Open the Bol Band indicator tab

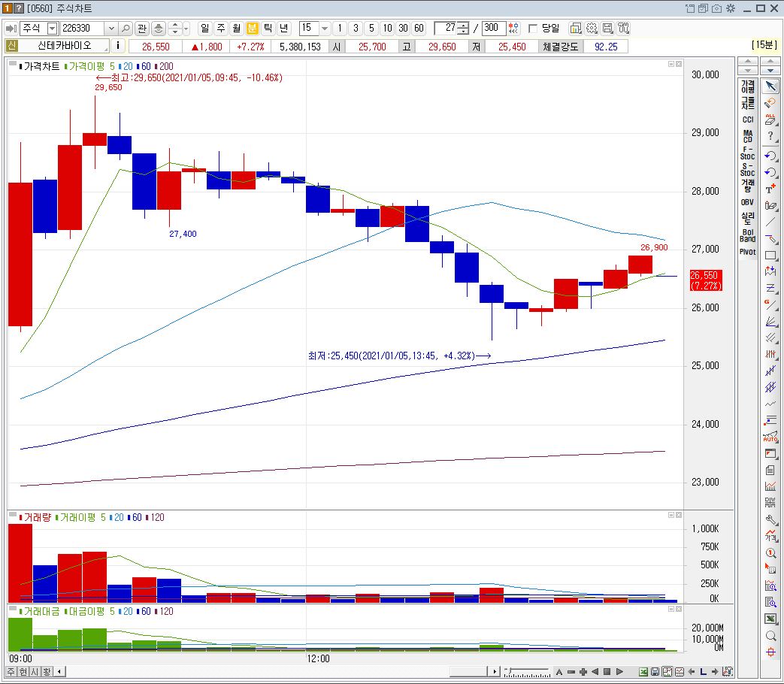tap(747, 235)
